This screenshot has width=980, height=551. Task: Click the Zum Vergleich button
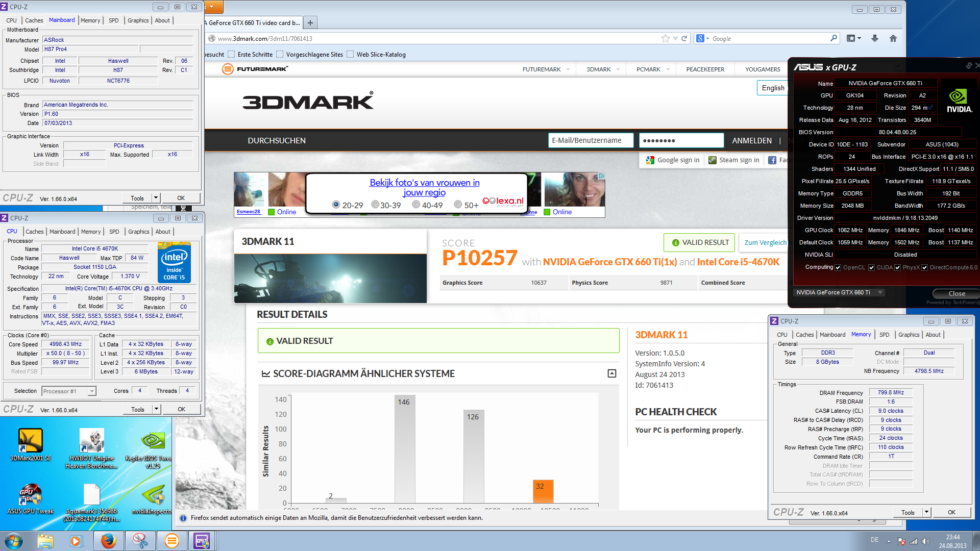763,242
